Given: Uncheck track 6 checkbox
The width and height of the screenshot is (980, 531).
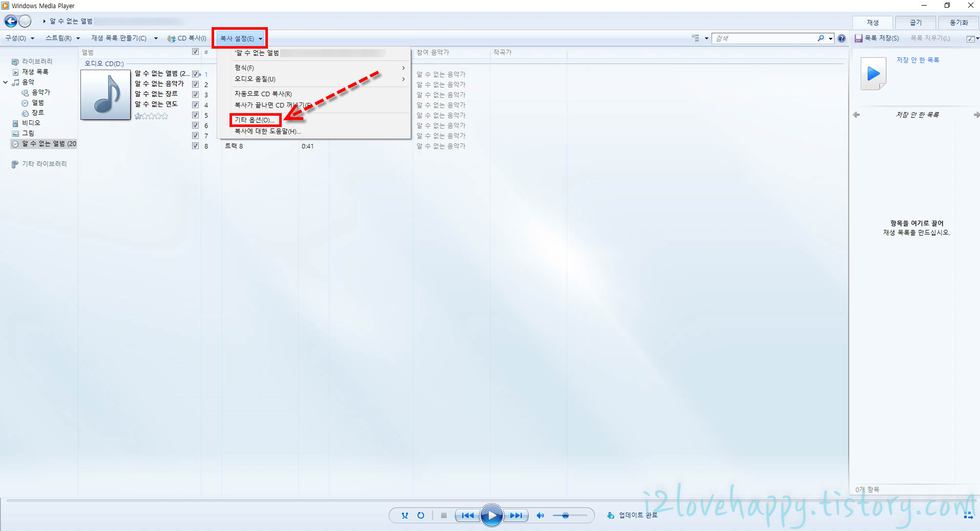Looking at the screenshot, I should [195, 125].
